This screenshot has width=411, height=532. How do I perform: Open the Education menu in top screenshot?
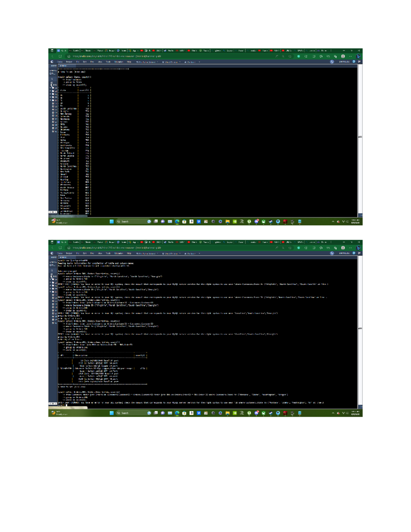pyautogui.click(x=119, y=62)
